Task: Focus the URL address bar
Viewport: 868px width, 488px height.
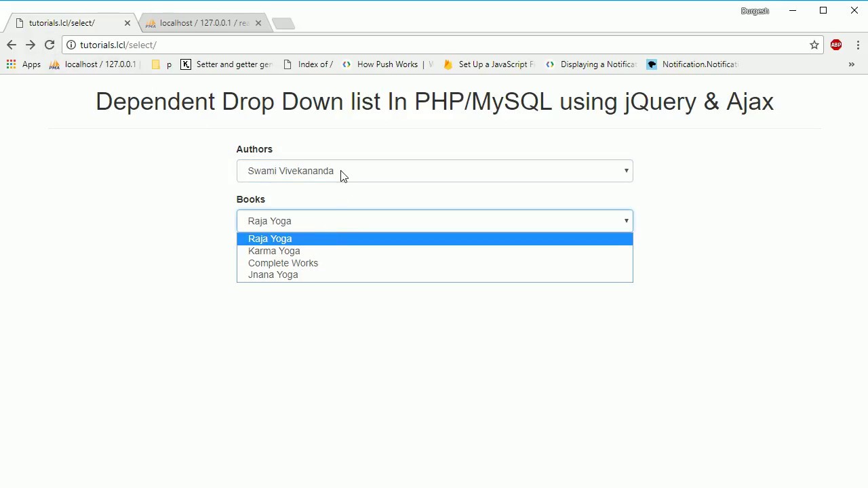Action: [x=441, y=45]
